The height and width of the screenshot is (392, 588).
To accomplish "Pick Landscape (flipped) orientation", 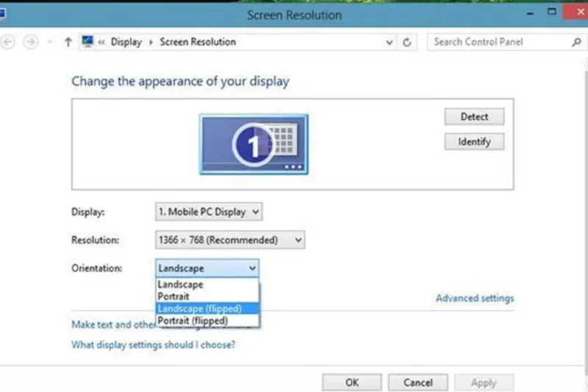I will [199, 309].
